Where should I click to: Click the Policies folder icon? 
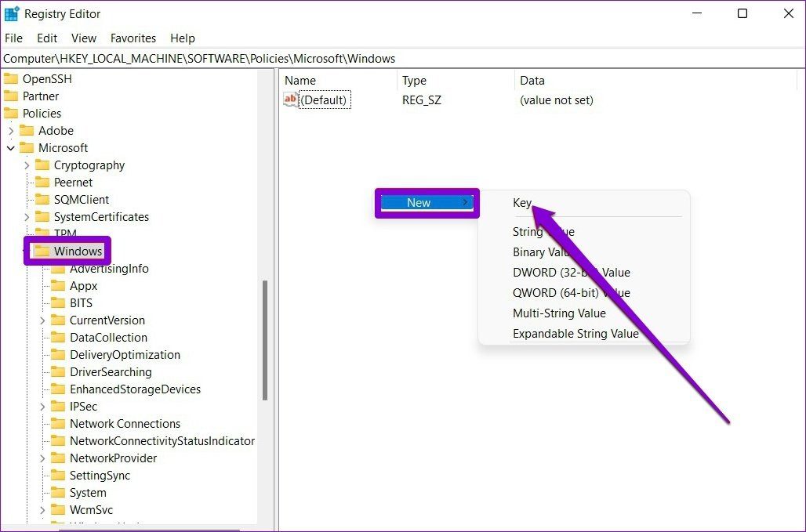pos(11,114)
